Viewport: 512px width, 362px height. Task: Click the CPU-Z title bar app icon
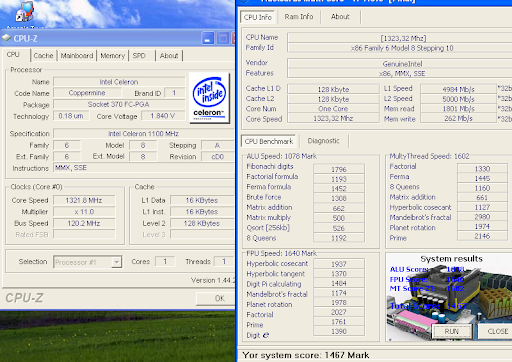(x=7, y=38)
